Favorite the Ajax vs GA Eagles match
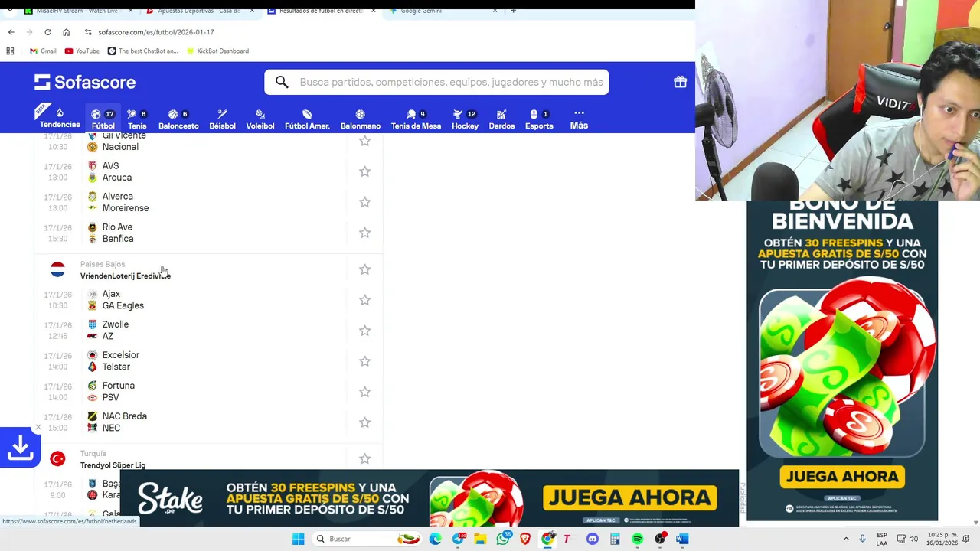980x551 pixels. point(364,300)
